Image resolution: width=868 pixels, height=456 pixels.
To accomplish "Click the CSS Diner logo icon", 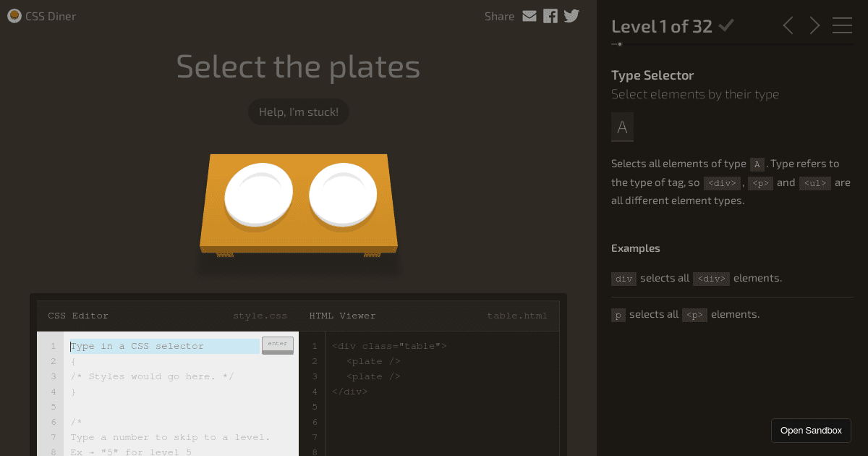I will (14, 15).
